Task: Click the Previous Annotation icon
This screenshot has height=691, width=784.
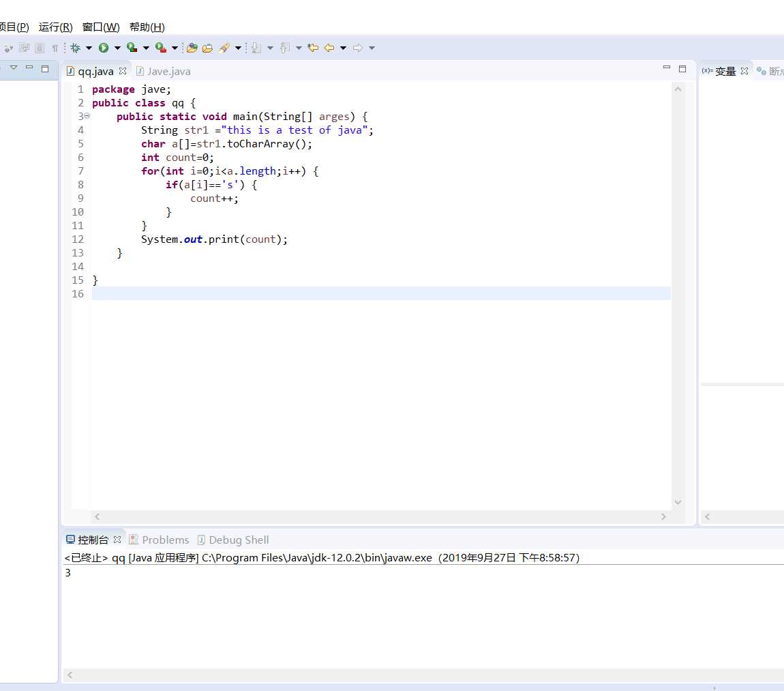Action: (284, 48)
